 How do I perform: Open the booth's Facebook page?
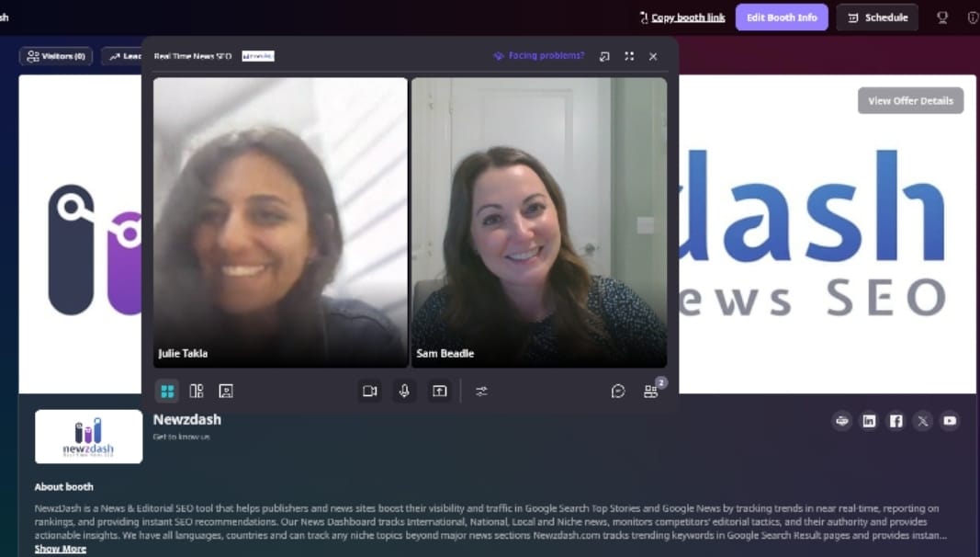(896, 421)
